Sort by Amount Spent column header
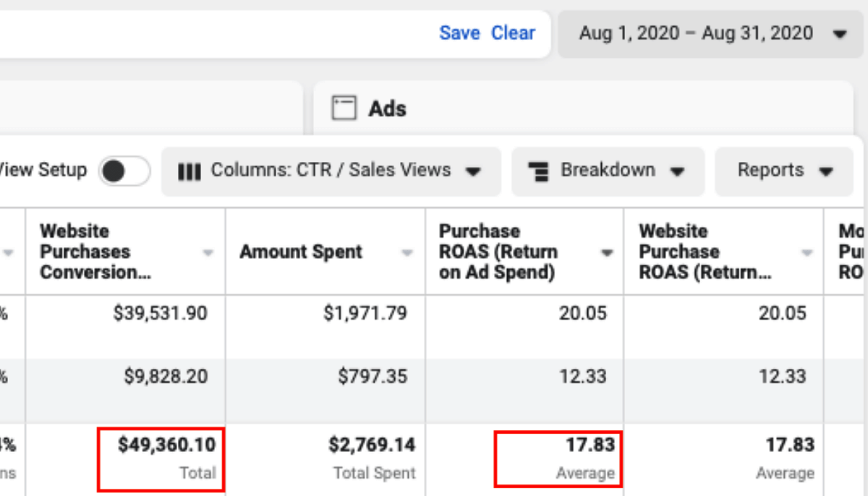Screen dimensions: 868x496 pyautogui.click(x=301, y=252)
